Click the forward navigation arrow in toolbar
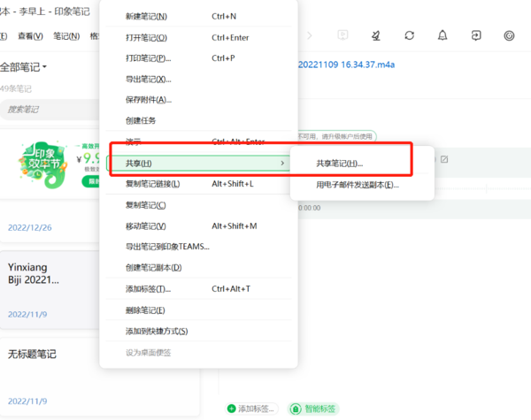The width and height of the screenshot is (531, 420). point(309,35)
